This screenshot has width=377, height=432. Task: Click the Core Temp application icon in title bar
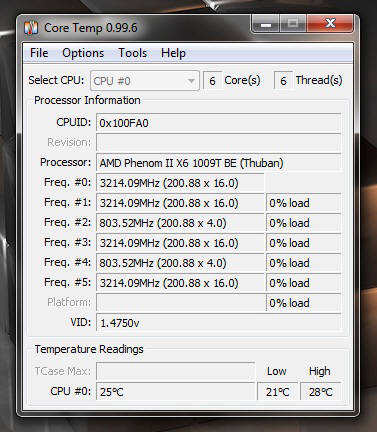(x=31, y=28)
